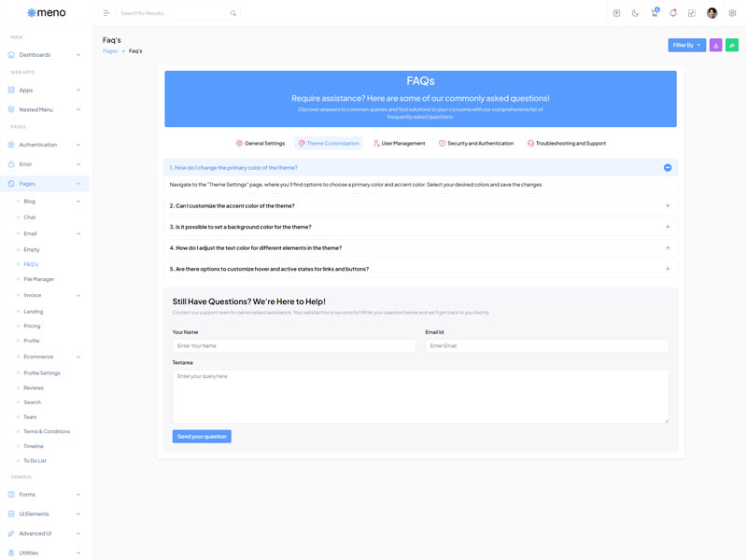Click the search magnifier icon
The width and height of the screenshot is (747, 560).
[233, 13]
